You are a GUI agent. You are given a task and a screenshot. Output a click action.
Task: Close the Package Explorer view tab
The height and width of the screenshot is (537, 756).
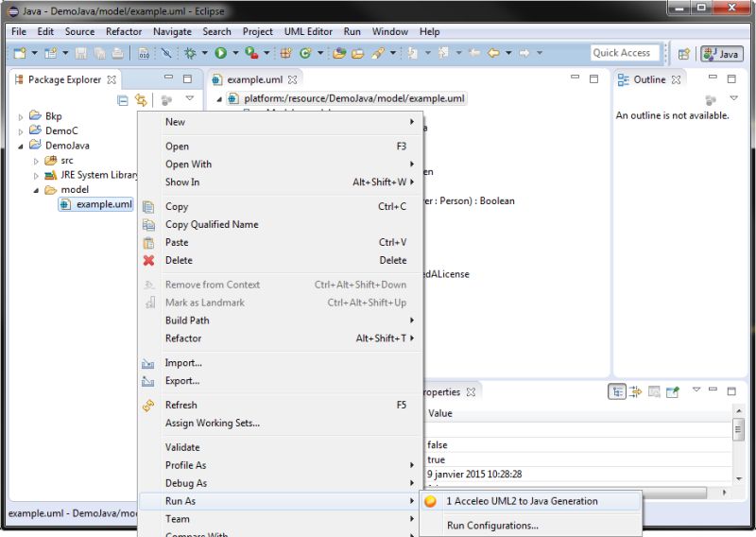112,79
